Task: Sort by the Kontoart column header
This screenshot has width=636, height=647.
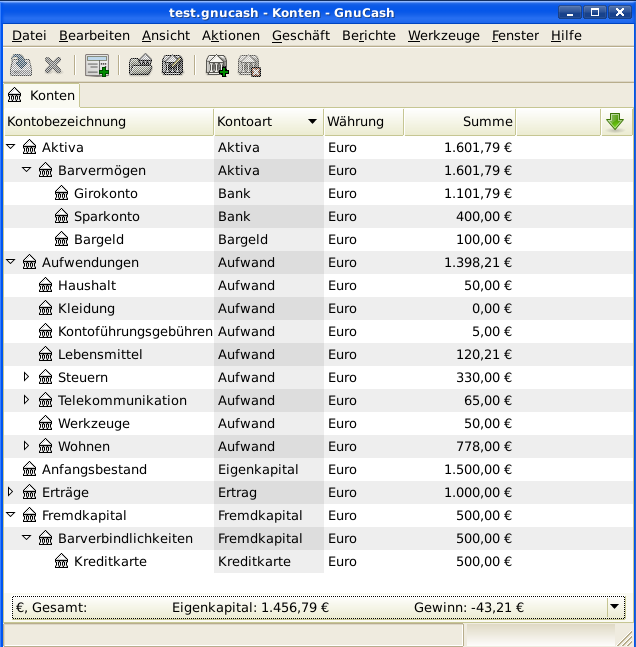Action: tap(267, 122)
